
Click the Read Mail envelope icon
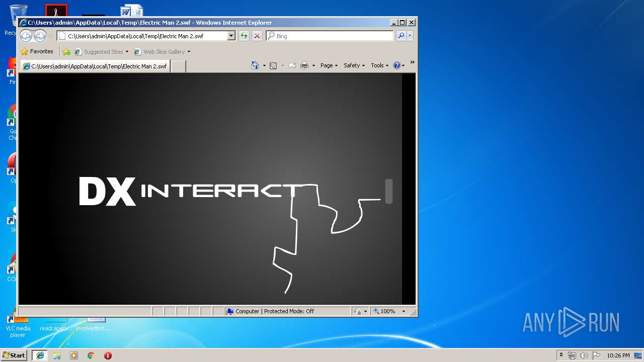[x=292, y=65]
